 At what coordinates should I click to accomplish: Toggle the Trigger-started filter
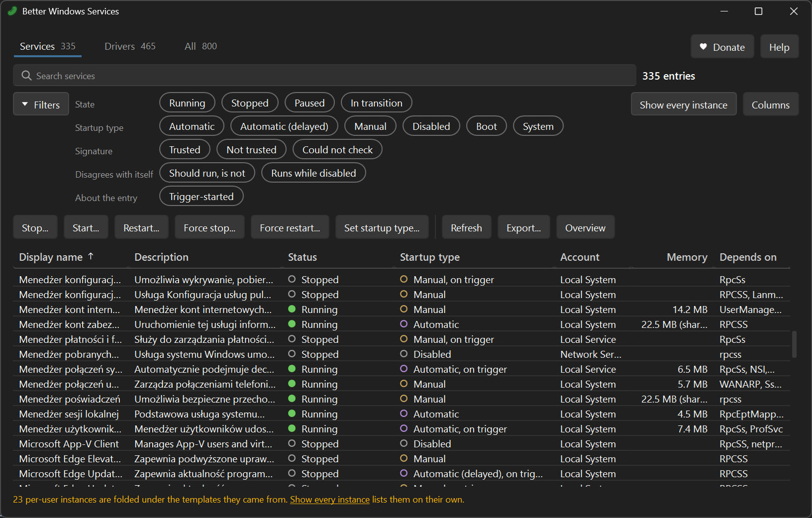tap(201, 197)
